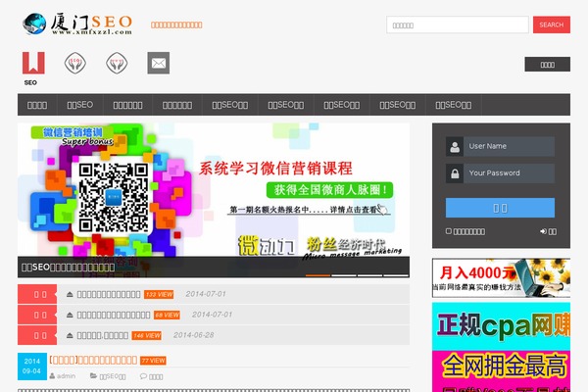Click the red tag on the 133 VIEW row
This screenshot has height=392, width=588.
coord(37,294)
